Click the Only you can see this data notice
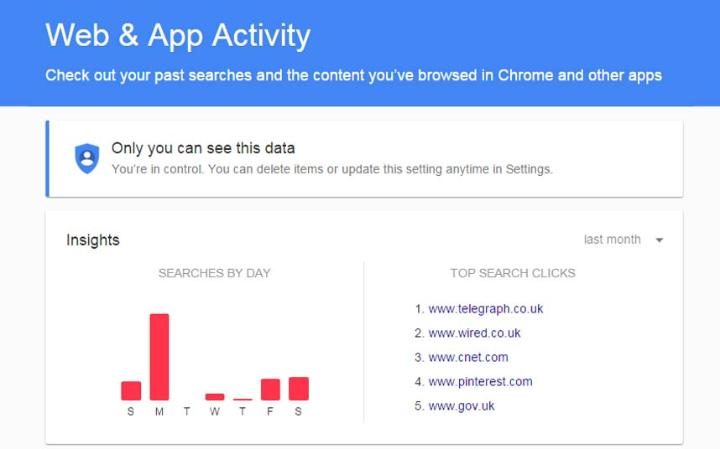 (x=203, y=148)
